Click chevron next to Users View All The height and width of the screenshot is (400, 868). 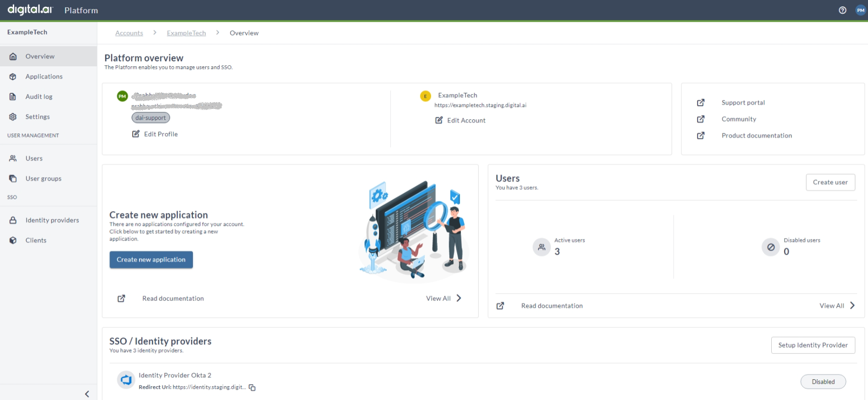click(x=852, y=305)
